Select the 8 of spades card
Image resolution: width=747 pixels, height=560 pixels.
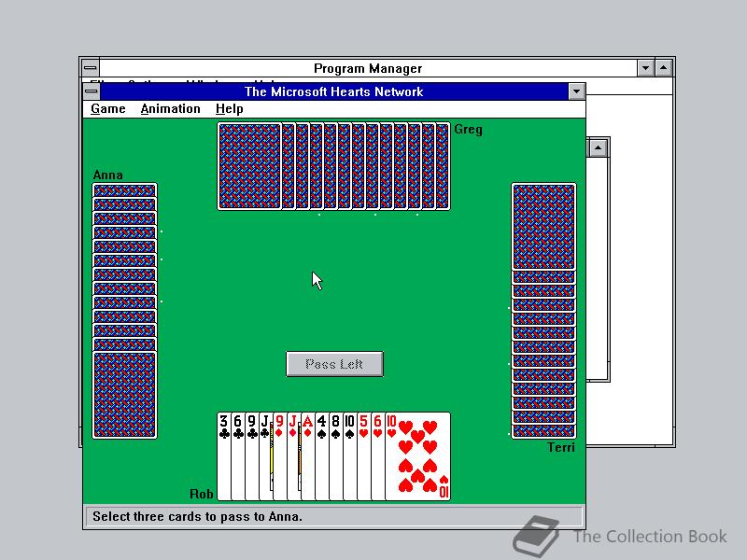(x=335, y=456)
